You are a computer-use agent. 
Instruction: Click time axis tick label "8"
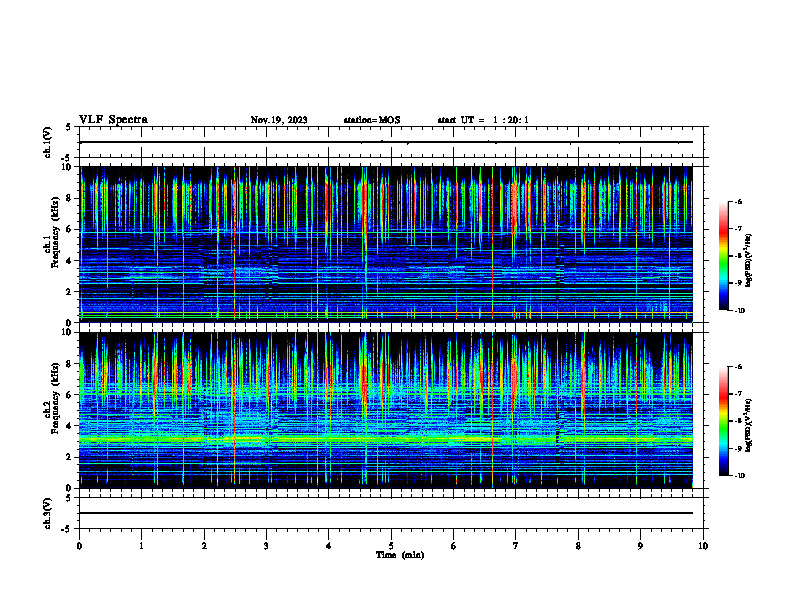tap(578, 546)
